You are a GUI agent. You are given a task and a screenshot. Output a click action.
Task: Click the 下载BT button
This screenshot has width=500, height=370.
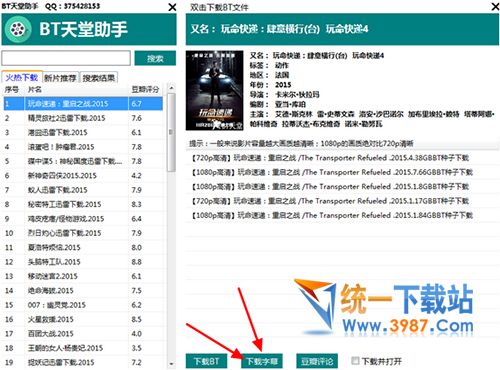tap(206, 361)
